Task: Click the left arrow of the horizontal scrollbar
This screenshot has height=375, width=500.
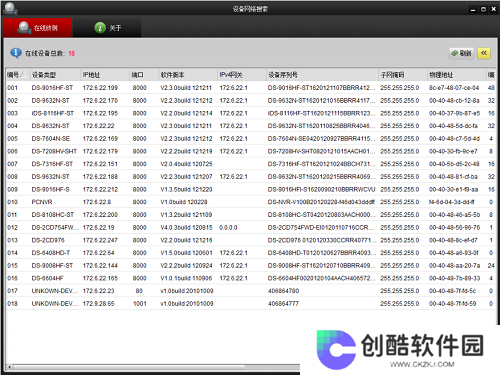Action: [10, 367]
